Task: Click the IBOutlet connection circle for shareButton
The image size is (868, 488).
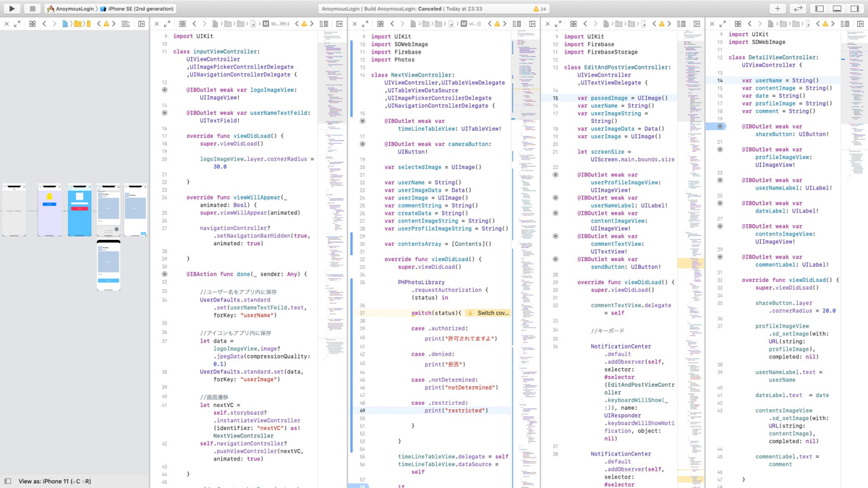Action: 720,127
